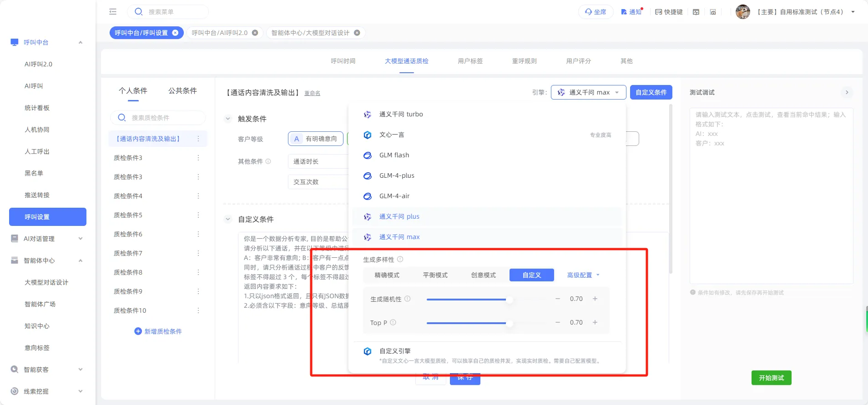Click the search magnifier icon in top bar
The width and height of the screenshot is (868, 405).
[139, 12]
